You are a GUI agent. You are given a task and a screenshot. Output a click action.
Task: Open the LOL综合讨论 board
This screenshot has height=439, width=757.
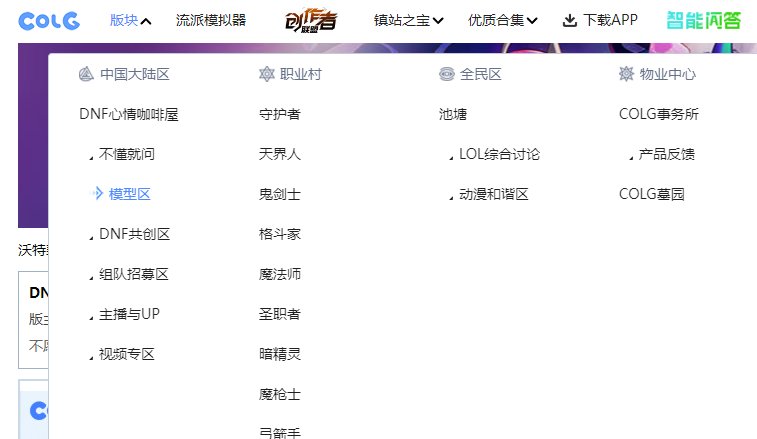pos(499,154)
